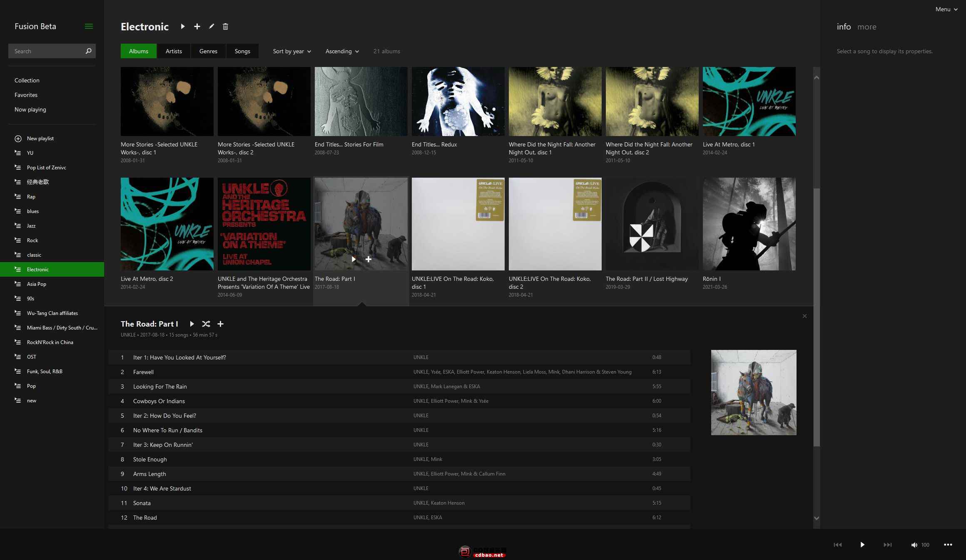The image size is (966, 560).
Task: Open the Rōnin I album cover
Action: pos(749,224)
